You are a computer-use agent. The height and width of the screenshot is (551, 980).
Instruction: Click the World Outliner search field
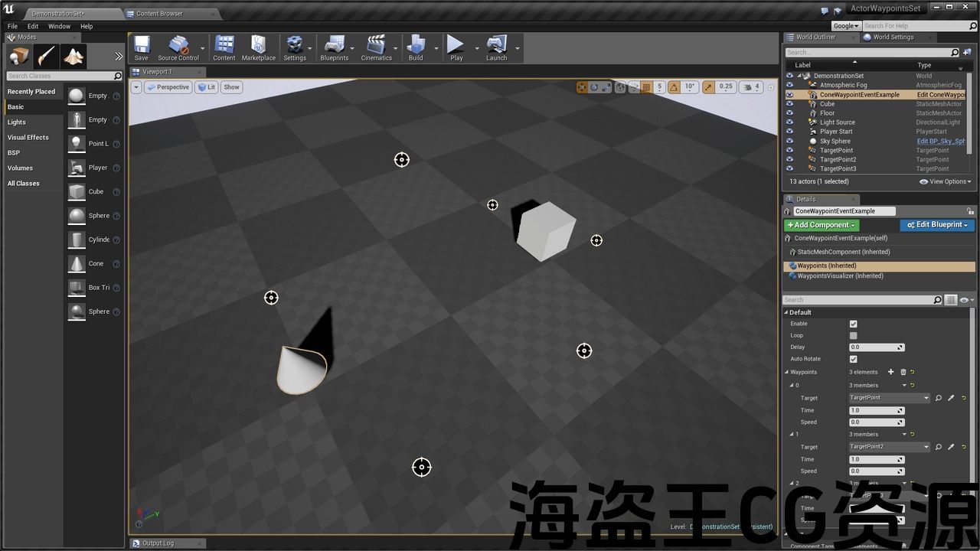tap(867, 52)
